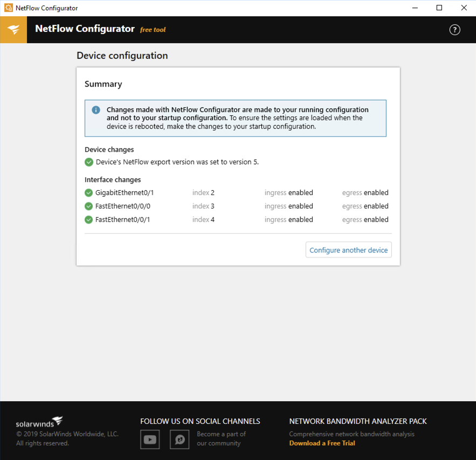The height and width of the screenshot is (460, 476).
Task: Click the Summary heading
Action: click(x=103, y=84)
